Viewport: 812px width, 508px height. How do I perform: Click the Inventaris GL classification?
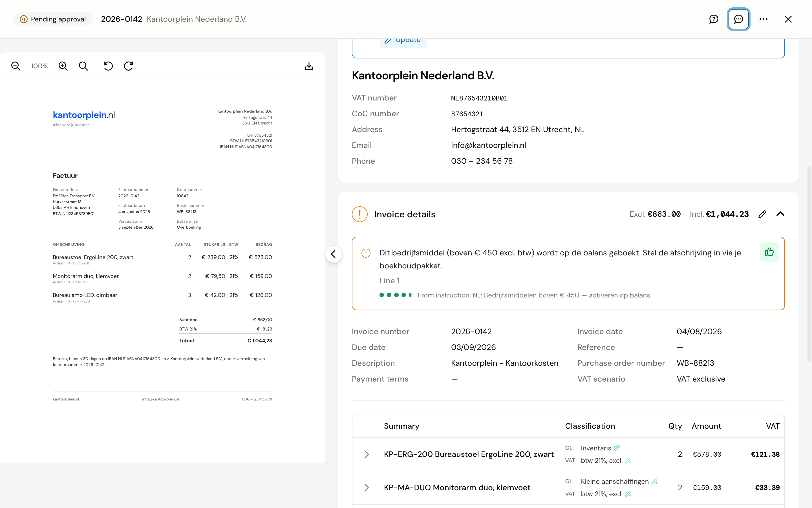tap(595, 448)
